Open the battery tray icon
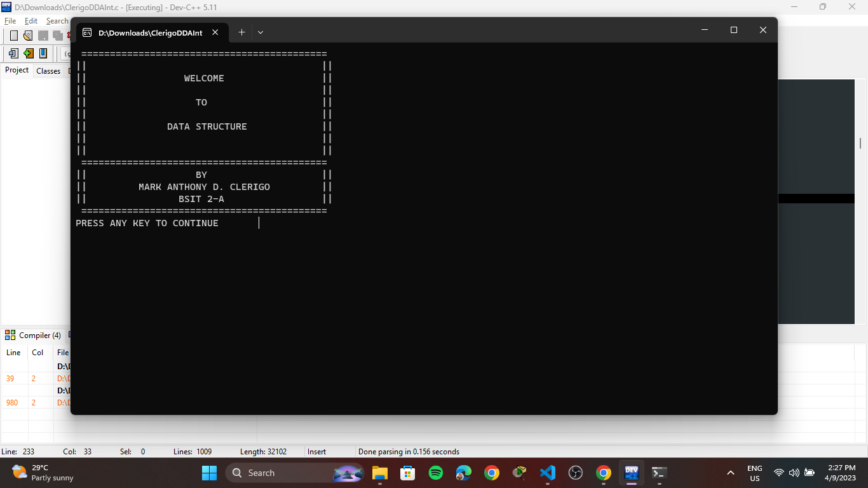 pyautogui.click(x=810, y=473)
